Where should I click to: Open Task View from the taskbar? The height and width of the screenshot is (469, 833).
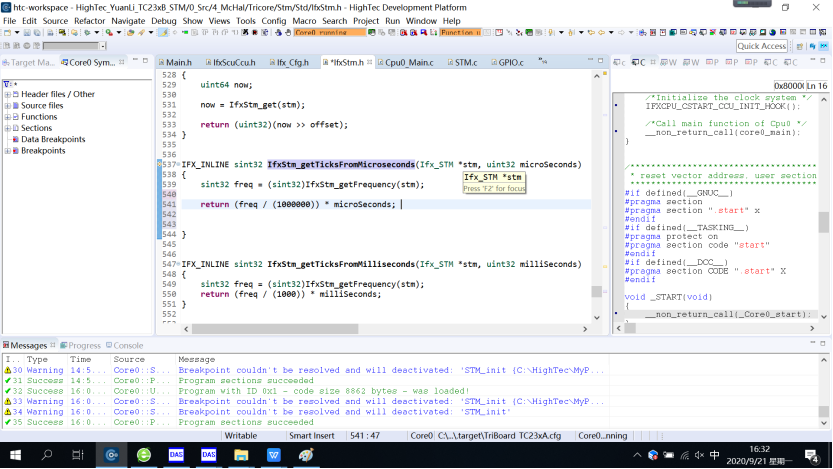click(78, 455)
